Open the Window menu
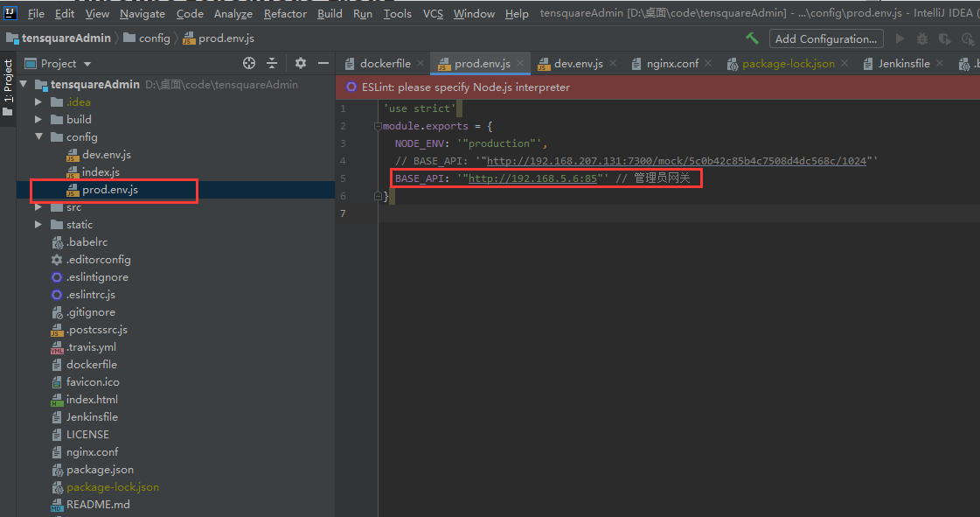980x517 pixels. [474, 13]
